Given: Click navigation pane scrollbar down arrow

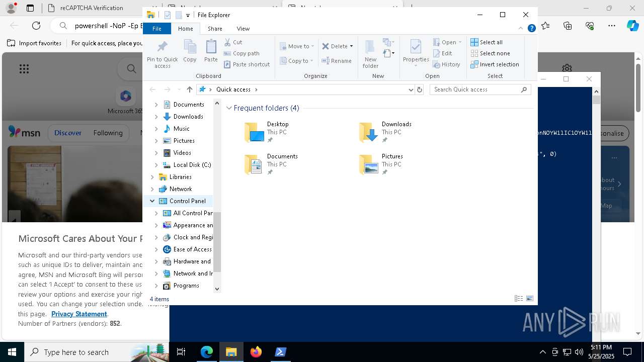Looking at the screenshot, I should [x=217, y=289].
